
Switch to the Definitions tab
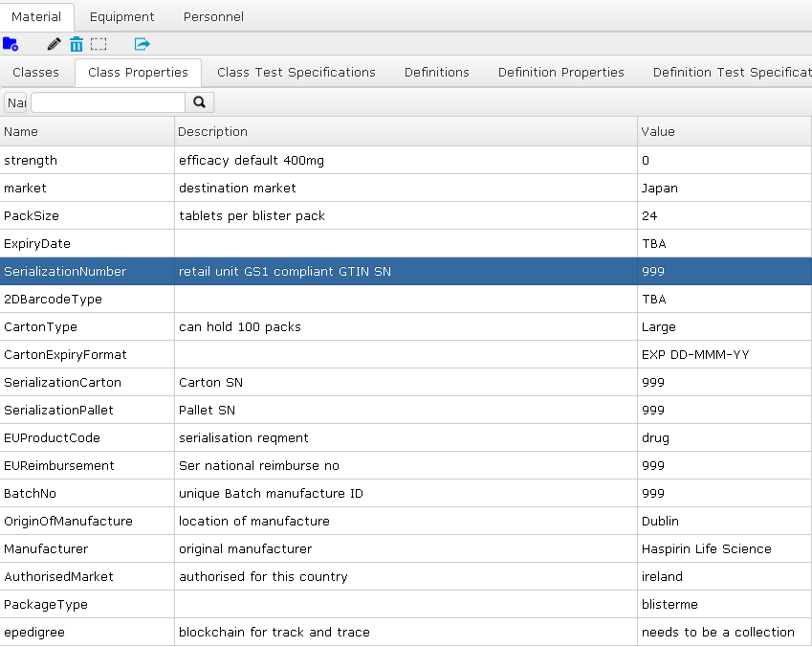click(436, 72)
